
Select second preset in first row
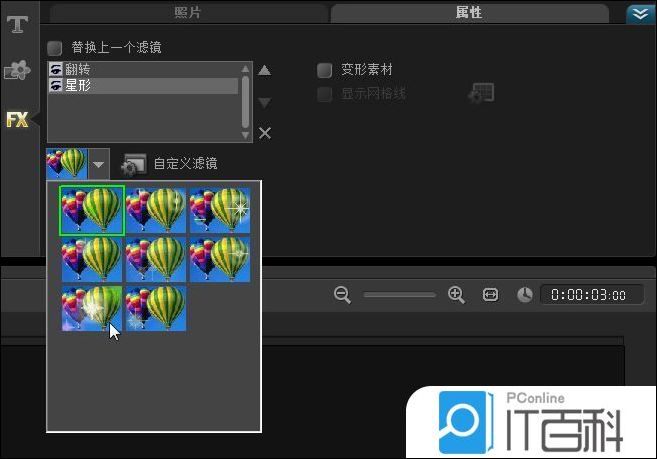coord(156,210)
